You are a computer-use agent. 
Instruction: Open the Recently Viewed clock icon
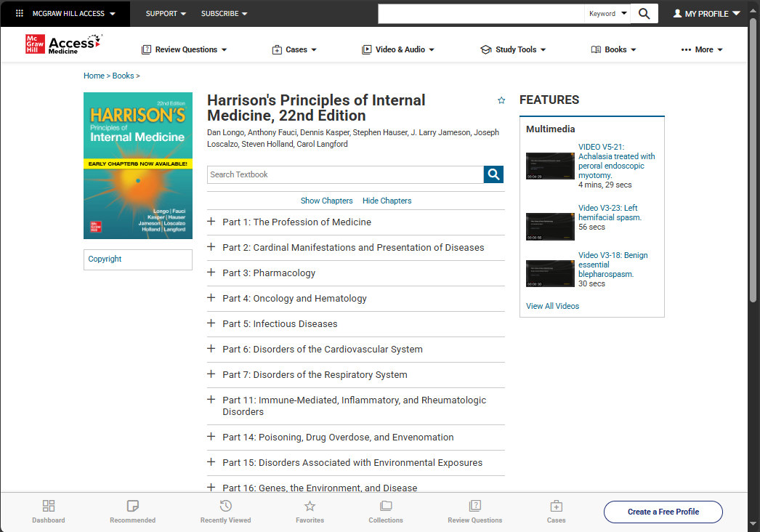click(225, 506)
